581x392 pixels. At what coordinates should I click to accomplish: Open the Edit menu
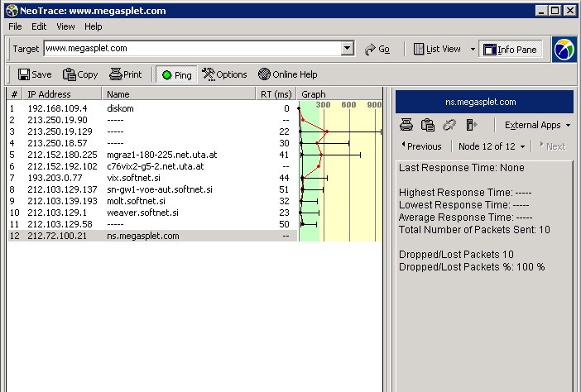tap(39, 26)
